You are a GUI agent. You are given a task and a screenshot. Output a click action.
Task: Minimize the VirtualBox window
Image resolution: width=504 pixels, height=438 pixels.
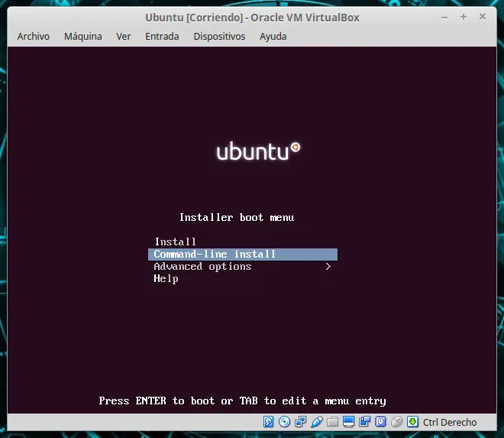coord(444,18)
